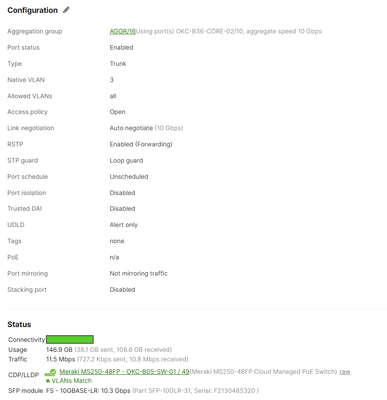Select the VLANs Match status text
Image resolution: width=387 pixels, height=400 pixels.
point(72,381)
